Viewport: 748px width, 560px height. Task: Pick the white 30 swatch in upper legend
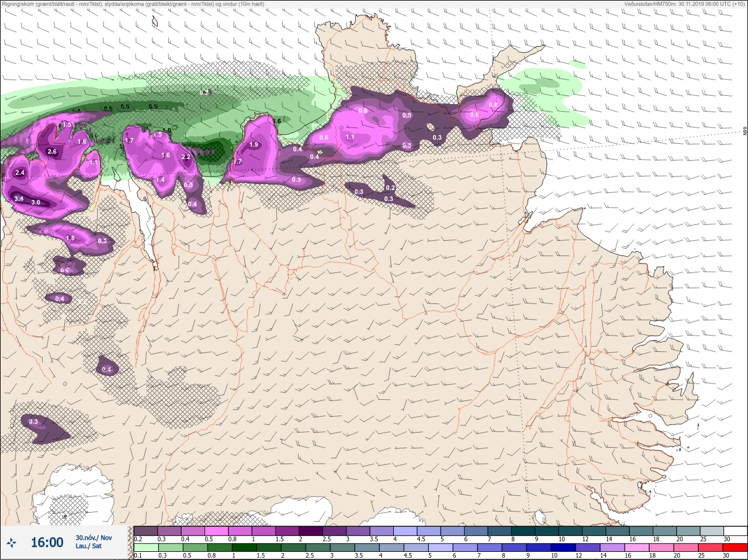point(736,531)
